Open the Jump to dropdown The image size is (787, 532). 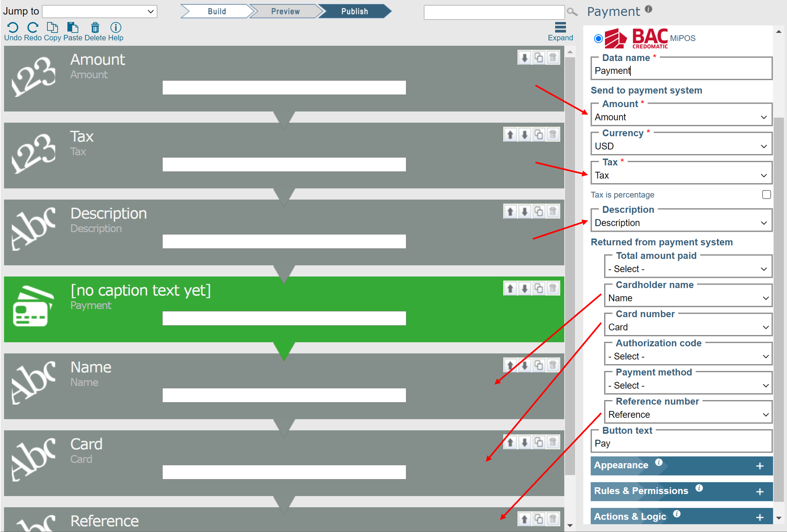(x=100, y=12)
